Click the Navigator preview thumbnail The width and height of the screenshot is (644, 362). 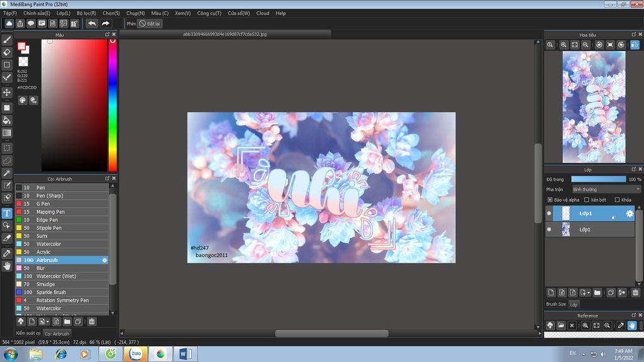pos(594,107)
